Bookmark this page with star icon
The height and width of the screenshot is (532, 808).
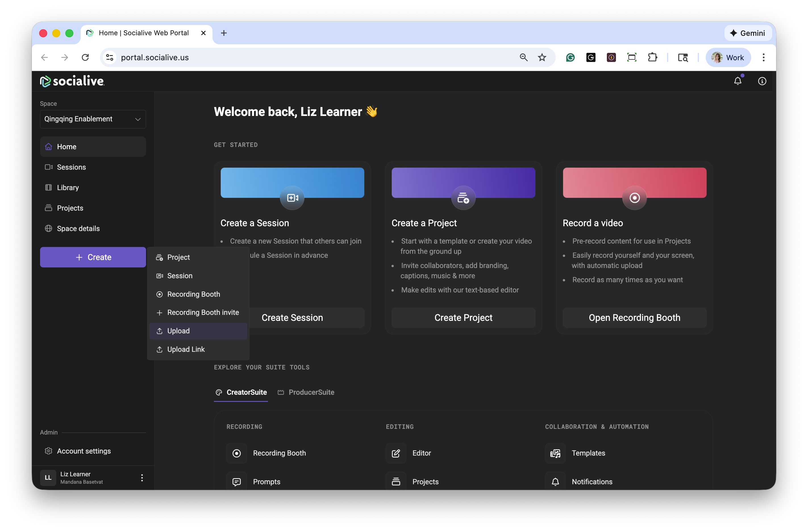[x=542, y=58]
